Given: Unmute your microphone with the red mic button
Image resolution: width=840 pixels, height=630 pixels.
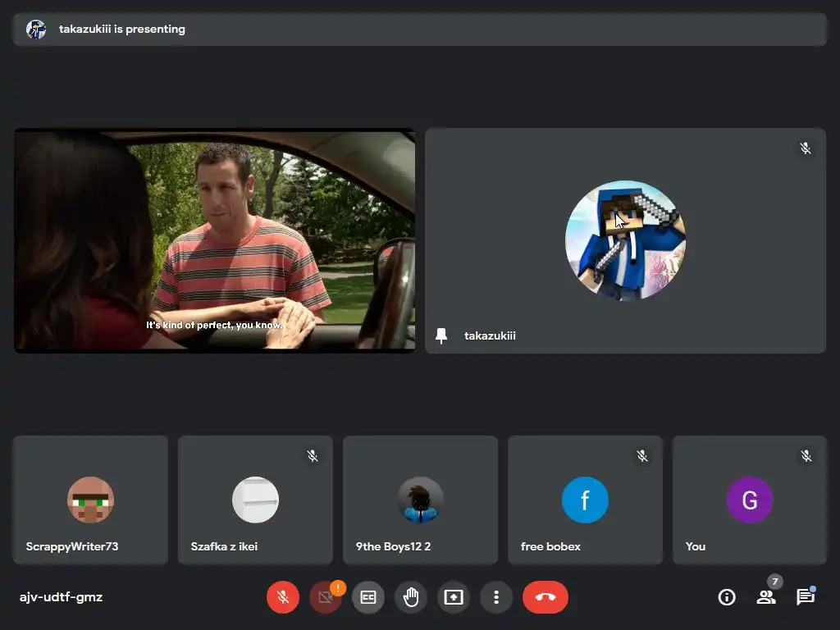Looking at the screenshot, I should (x=283, y=597).
